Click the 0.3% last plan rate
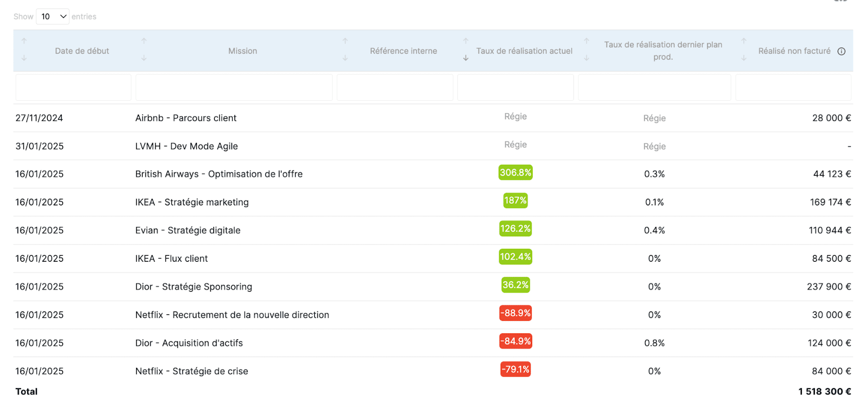The width and height of the screenshot is (868, 407). 655,174
